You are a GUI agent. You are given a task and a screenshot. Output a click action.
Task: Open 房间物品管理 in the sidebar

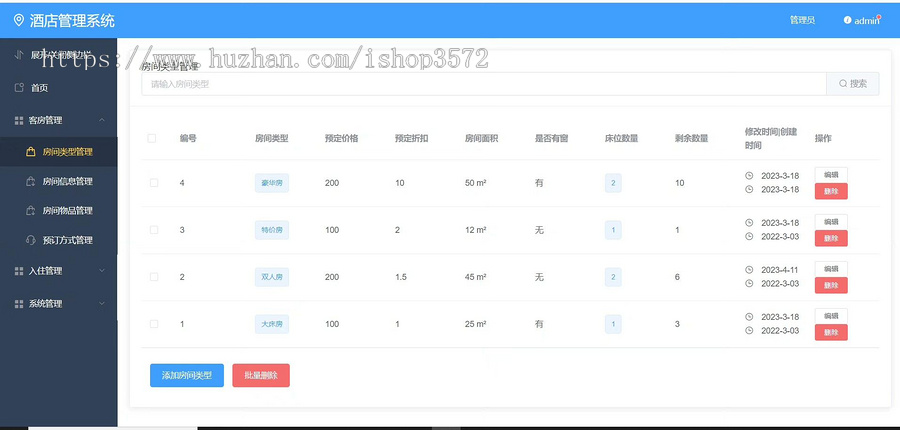(59, 211)
